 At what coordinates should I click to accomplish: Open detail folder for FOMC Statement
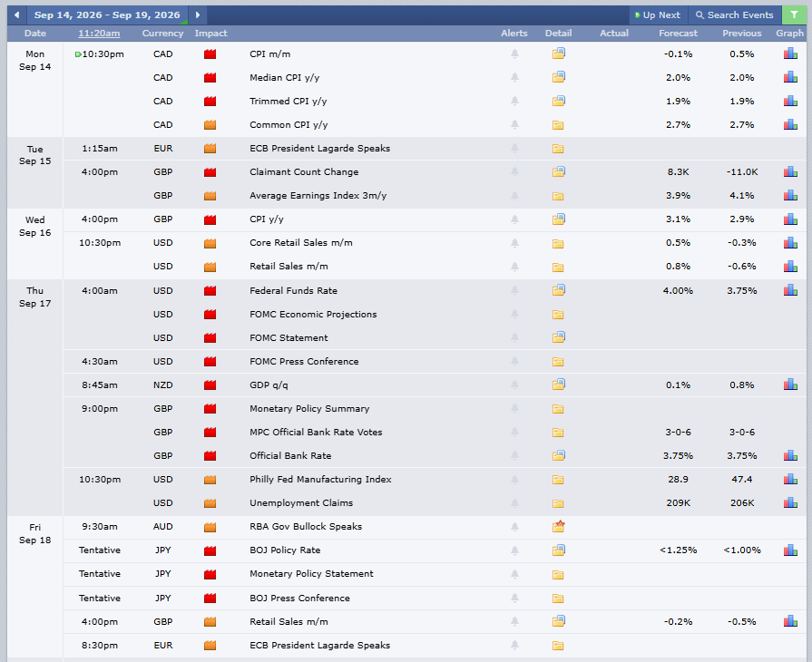[x=558, y=337]
